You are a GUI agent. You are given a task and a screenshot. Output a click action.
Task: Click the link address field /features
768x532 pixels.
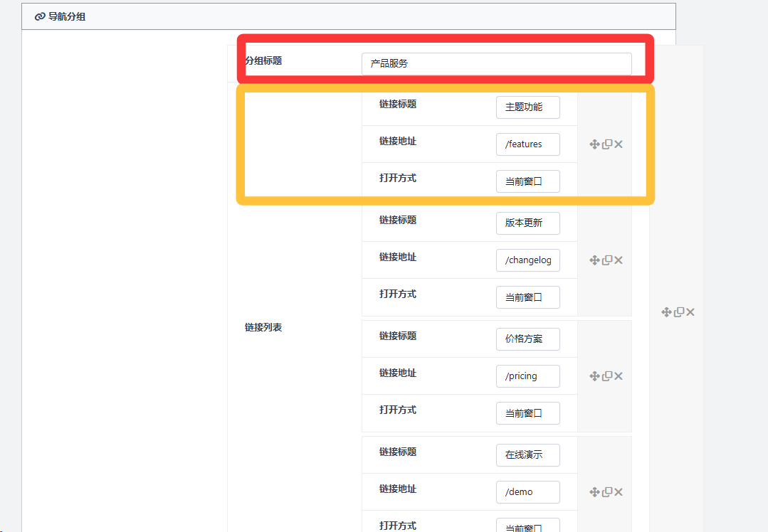coord(528,144)
